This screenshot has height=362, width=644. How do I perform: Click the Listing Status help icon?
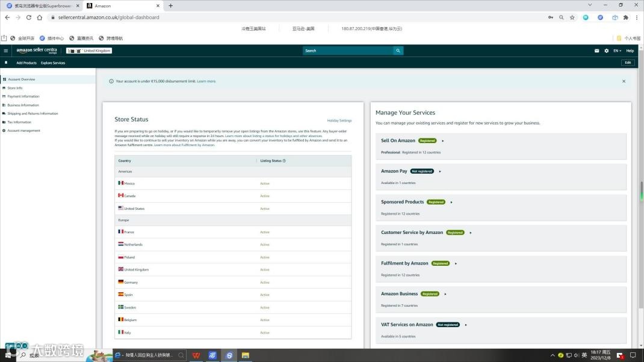coord(284,161)
